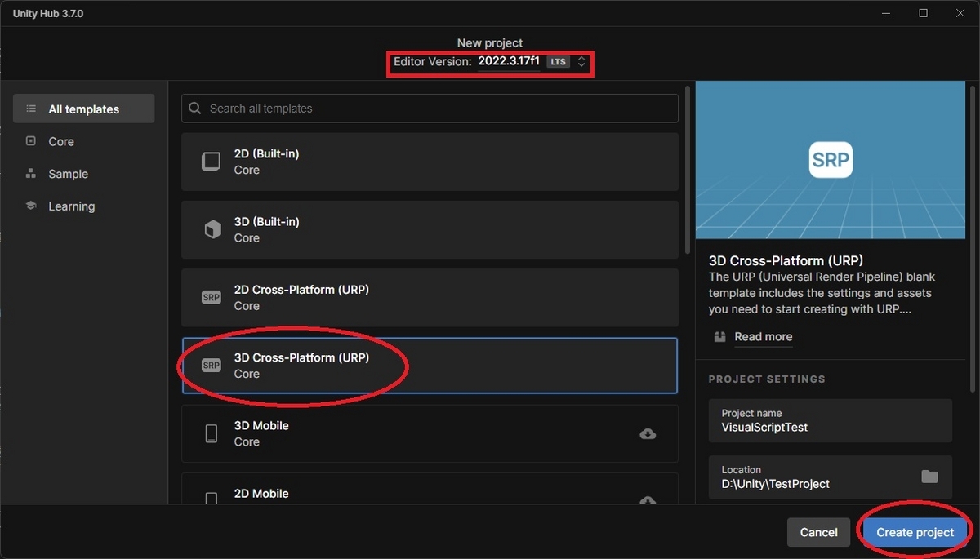Click the Create project button
This screenshot has width=980, height=559.
click(x=915, y=532)
